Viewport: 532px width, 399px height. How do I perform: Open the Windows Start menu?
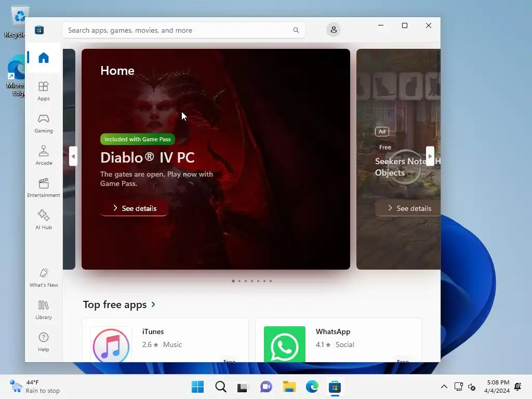click(197, 387)
